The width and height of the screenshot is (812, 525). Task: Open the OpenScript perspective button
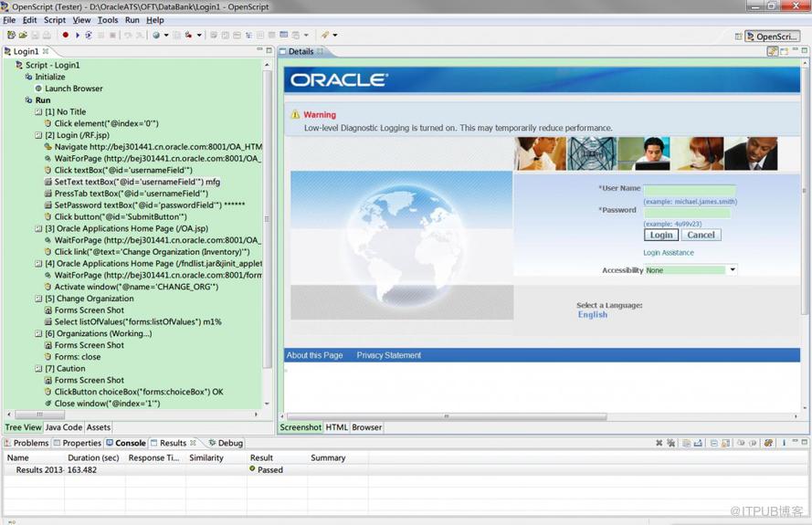pos(773,37)
